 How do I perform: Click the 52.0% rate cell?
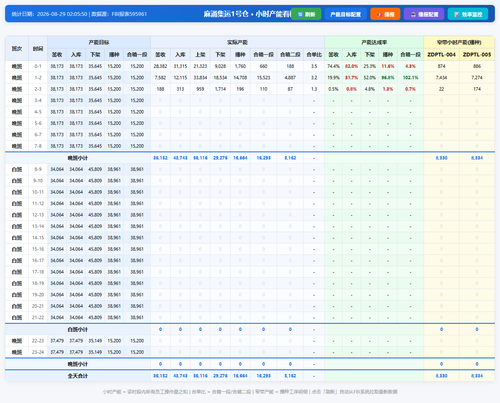(x=370, y=78)
